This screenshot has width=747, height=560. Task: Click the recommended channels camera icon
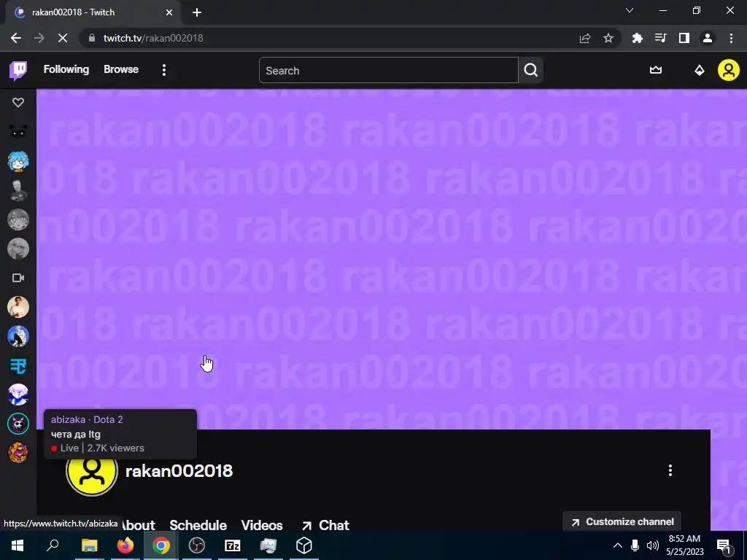coord(18,278)
